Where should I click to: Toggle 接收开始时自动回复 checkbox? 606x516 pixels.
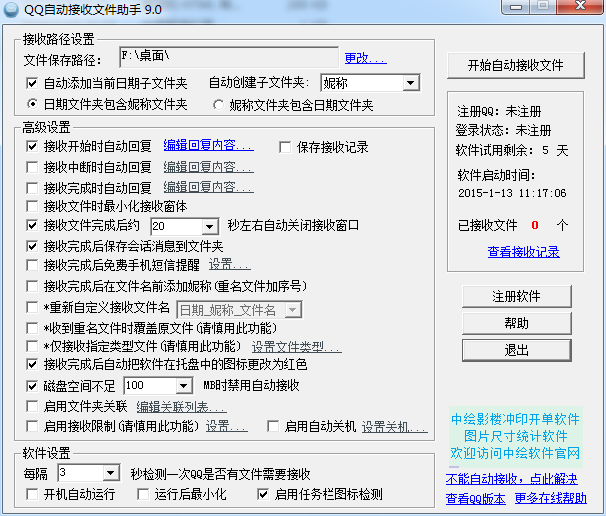tap(32, 146)
